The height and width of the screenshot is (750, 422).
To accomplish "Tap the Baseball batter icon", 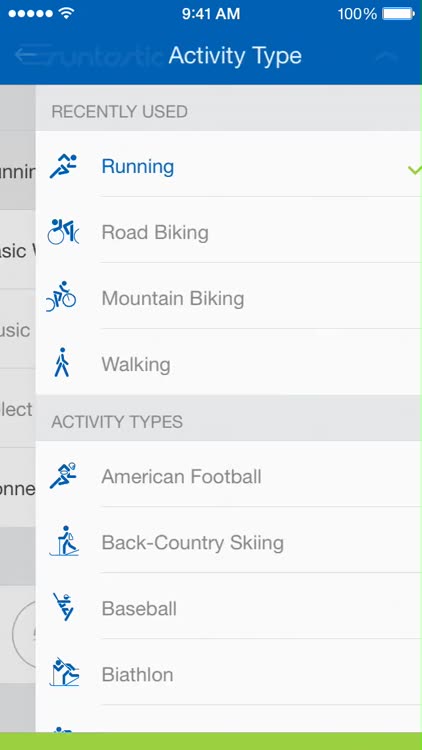I will tap(64, 607).
